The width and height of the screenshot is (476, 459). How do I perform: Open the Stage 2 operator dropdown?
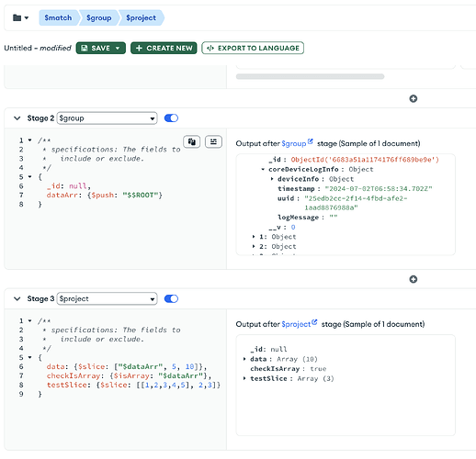click(107, 118)
